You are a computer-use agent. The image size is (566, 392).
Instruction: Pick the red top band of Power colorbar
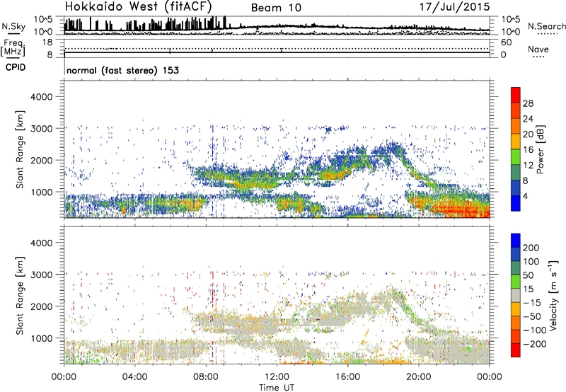[516, 95]
